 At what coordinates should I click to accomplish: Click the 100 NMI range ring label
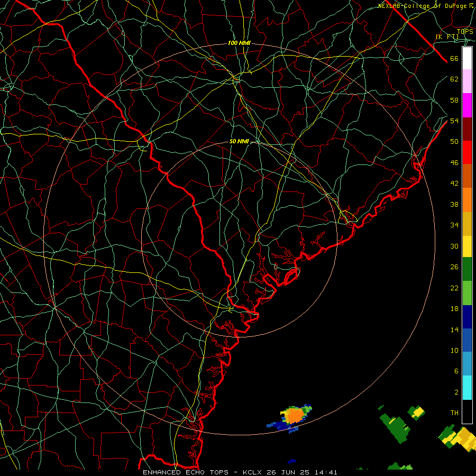click(x=239, y=43)
